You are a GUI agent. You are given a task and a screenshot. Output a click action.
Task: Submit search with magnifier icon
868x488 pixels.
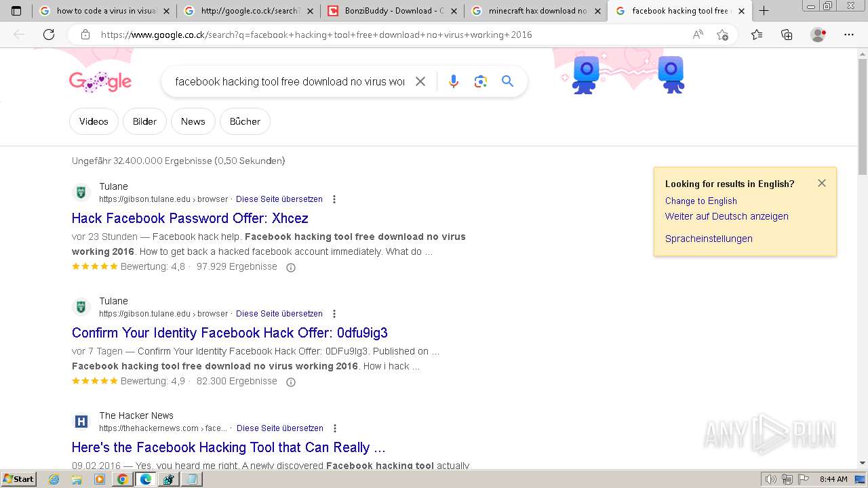[507, 81]
